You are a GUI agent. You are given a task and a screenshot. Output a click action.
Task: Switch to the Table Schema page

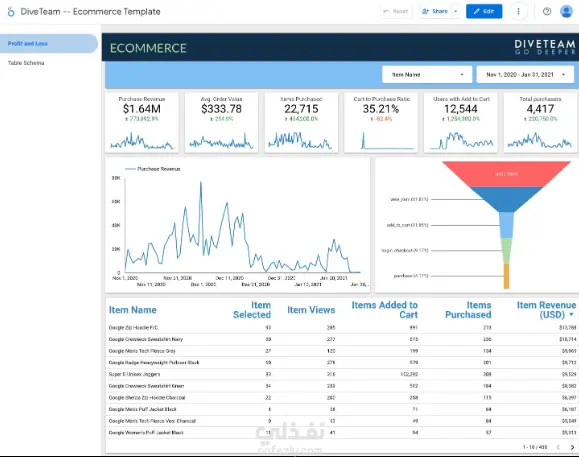pos(26,63)
